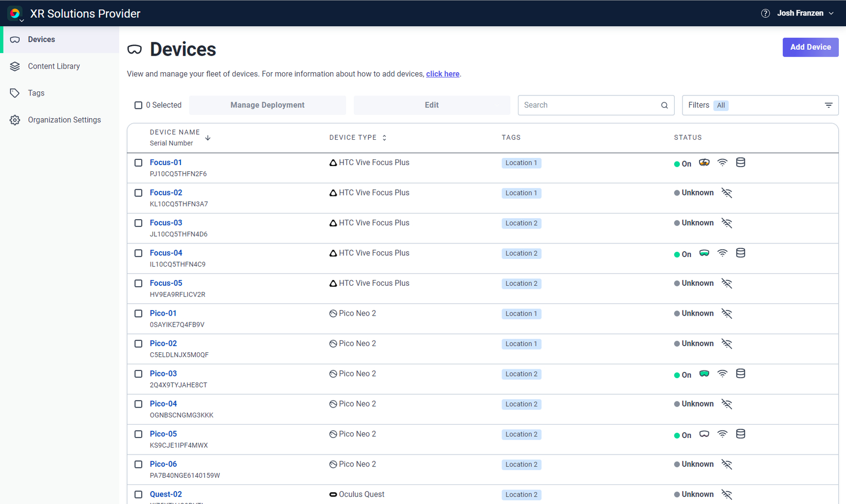Click the Oculus icon in Quest-02 row

[333, 494]
